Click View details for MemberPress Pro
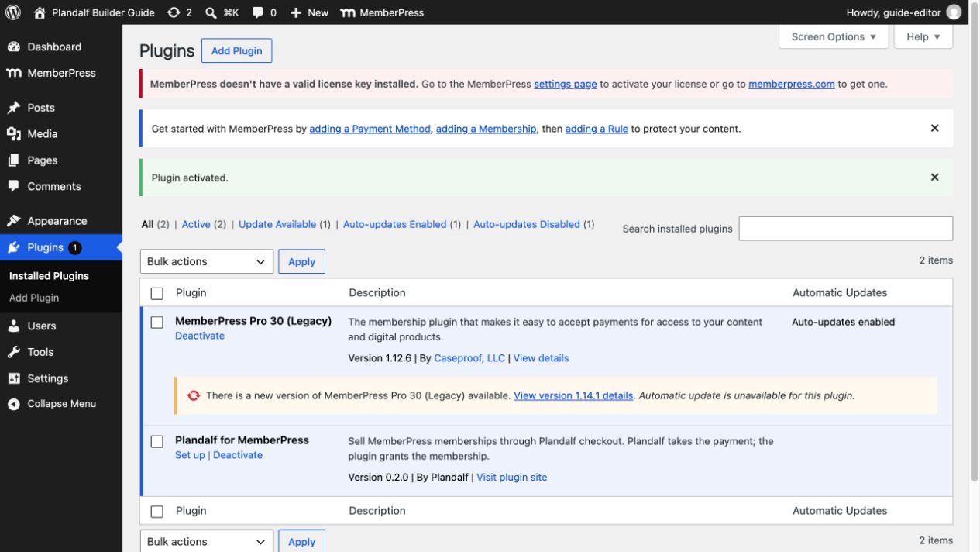Screen dimensions: 980x552 coord(541,358)
